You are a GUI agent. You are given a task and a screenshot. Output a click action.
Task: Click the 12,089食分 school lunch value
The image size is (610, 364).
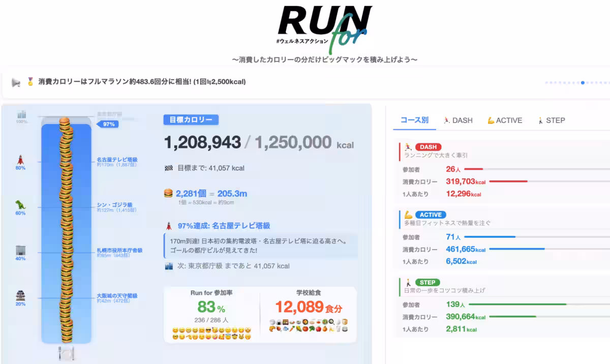click(x=309, y=307)
